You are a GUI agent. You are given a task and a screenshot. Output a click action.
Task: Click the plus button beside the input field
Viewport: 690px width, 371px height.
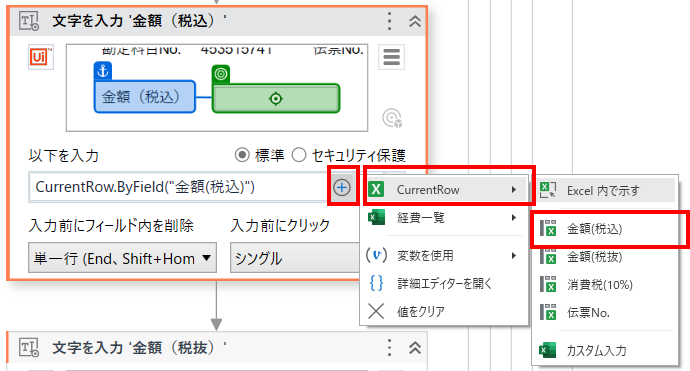(x=342, y=187)
